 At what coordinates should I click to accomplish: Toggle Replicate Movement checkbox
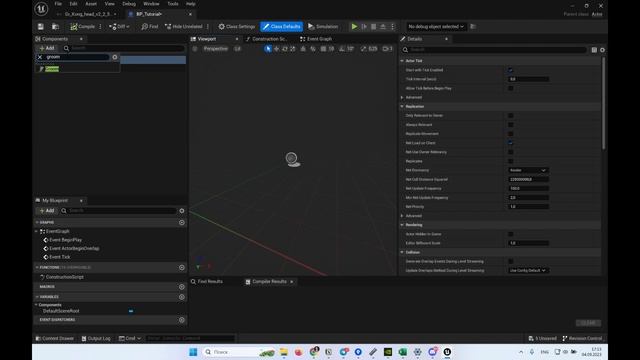point(511,134)
